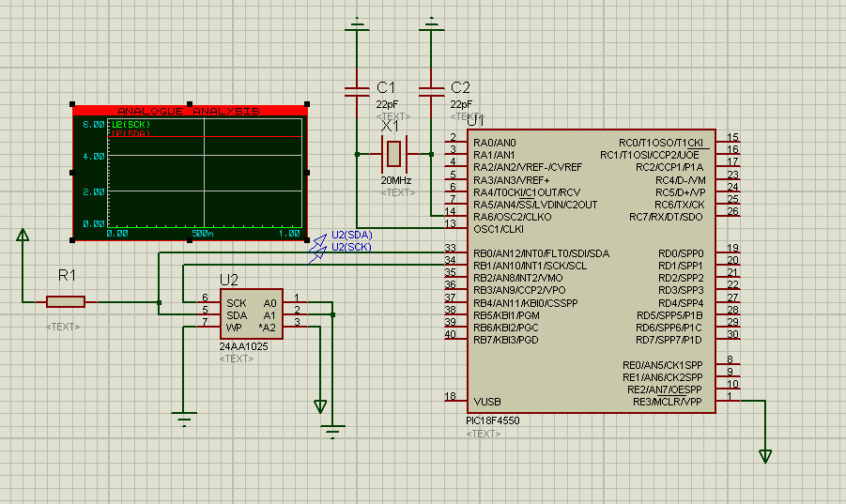Click the ground symbol below U2 A0/A1 wire
The width and height of the screenshot is (846, 504).
coord(332,431)
